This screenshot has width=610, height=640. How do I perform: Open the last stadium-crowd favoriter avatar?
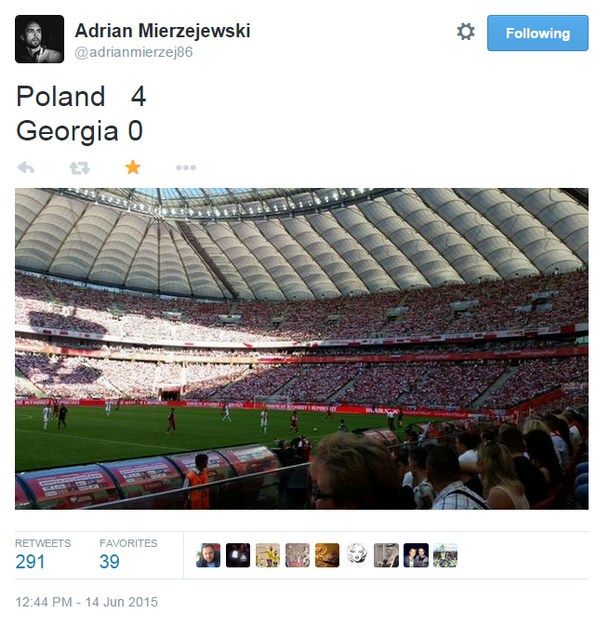pyautogui.click(x=445, y=555)
